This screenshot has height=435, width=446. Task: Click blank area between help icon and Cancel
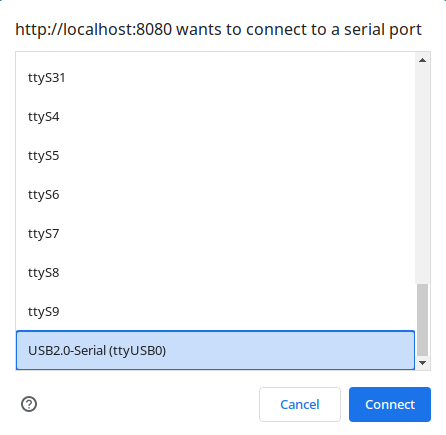pos(148,404)
